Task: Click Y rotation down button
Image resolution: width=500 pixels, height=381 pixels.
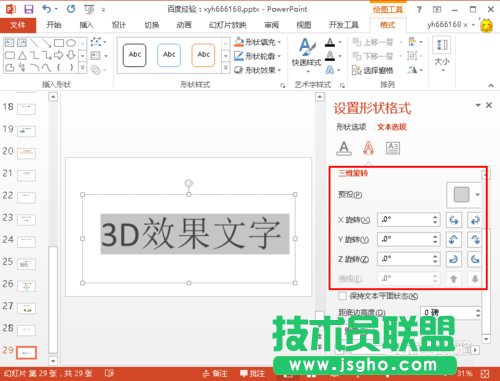Action: point(475,239)
